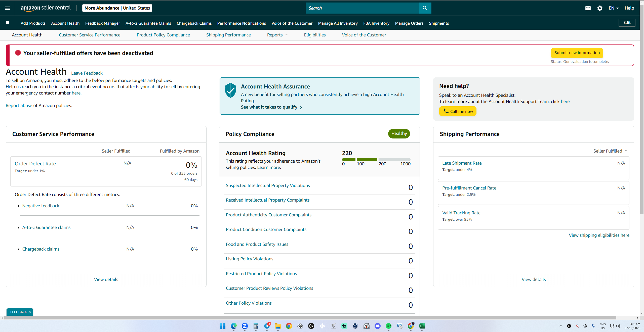This screenshot has height=332, width=644.
Task: Switch to the Shipping Performance tab
Action: 228,35
